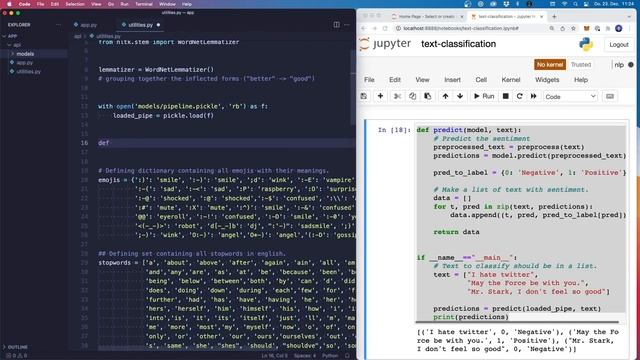Click the Jupyter logo
The image size is (640, 360).
click(386, 43)
